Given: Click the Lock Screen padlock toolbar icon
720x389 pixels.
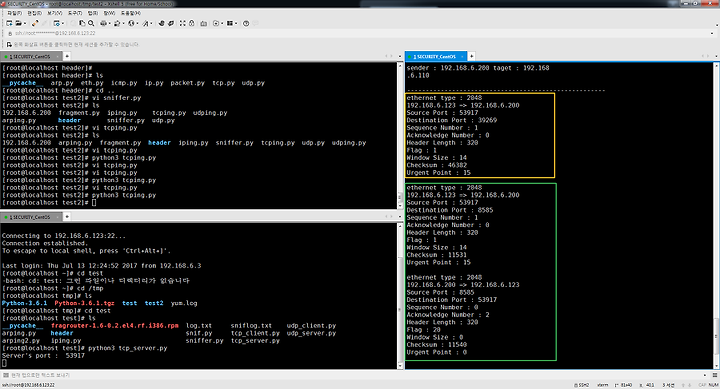Looking at the screenshot, I should [x=192, y=23].
